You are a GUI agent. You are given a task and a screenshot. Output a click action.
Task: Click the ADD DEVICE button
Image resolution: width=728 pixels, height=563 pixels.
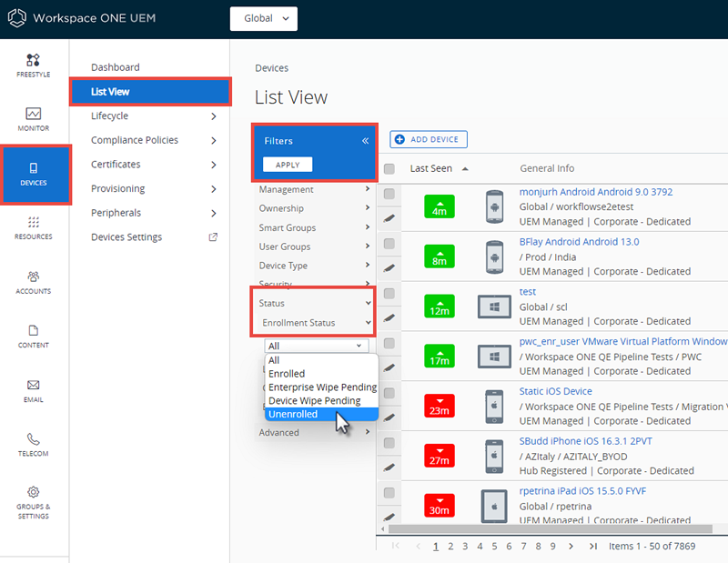(x=429, y=139)
